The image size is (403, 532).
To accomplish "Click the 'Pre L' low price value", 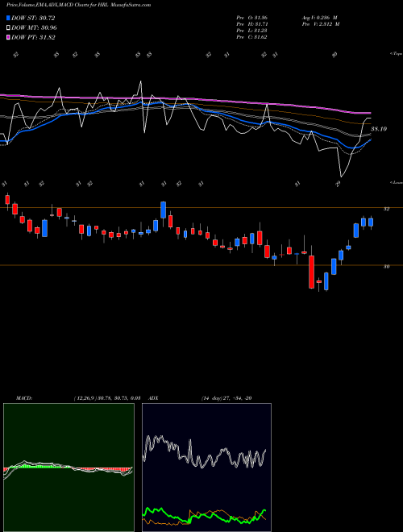I will coord(251,31).
